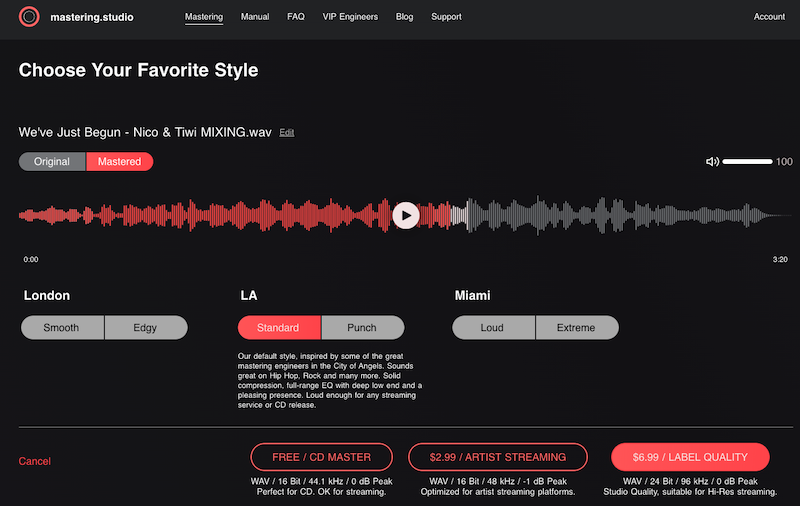This screenshot has width=800, height=506.
Task: Open the Mastering nav tab
Action: (204, 17)
